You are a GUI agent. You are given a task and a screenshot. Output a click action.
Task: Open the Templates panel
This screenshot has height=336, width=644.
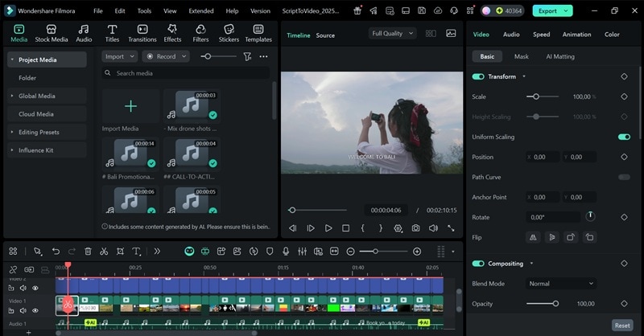pyautogui.click(x=258, y=33)
